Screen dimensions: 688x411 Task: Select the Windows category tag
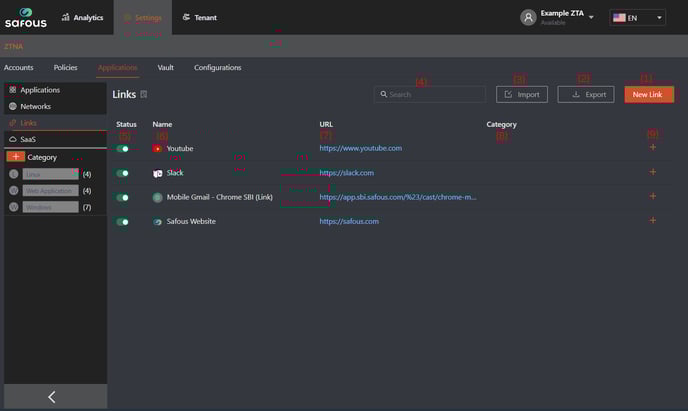coord(51,207)
